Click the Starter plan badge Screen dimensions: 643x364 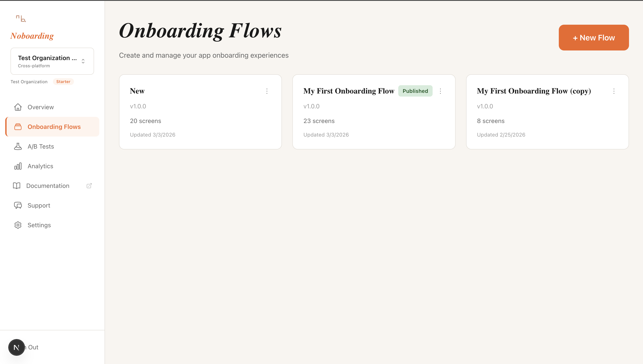63,81
